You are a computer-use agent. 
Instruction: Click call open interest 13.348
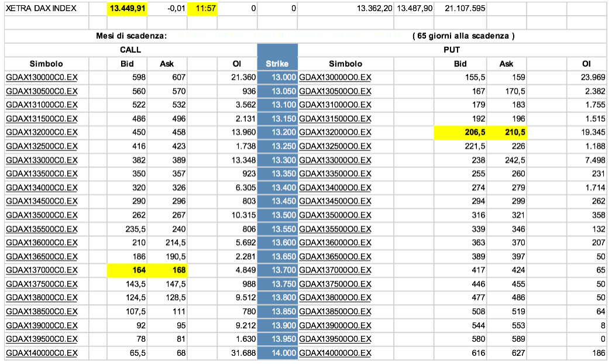[243, 160]
